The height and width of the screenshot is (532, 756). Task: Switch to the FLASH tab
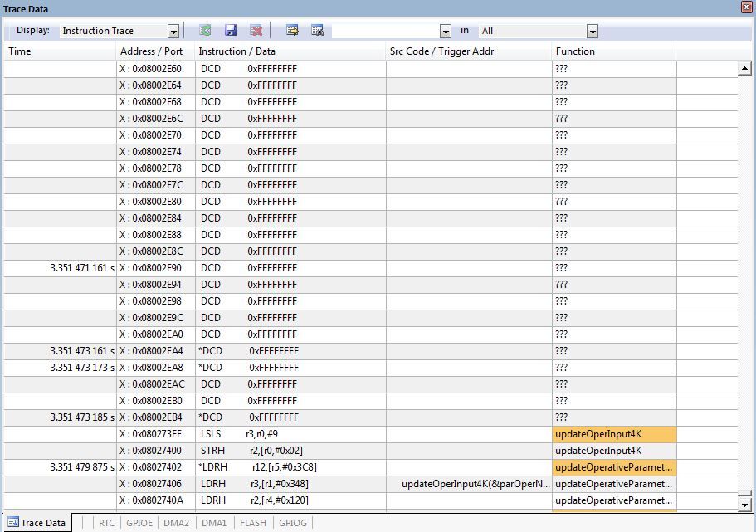[x=253, y=522]
